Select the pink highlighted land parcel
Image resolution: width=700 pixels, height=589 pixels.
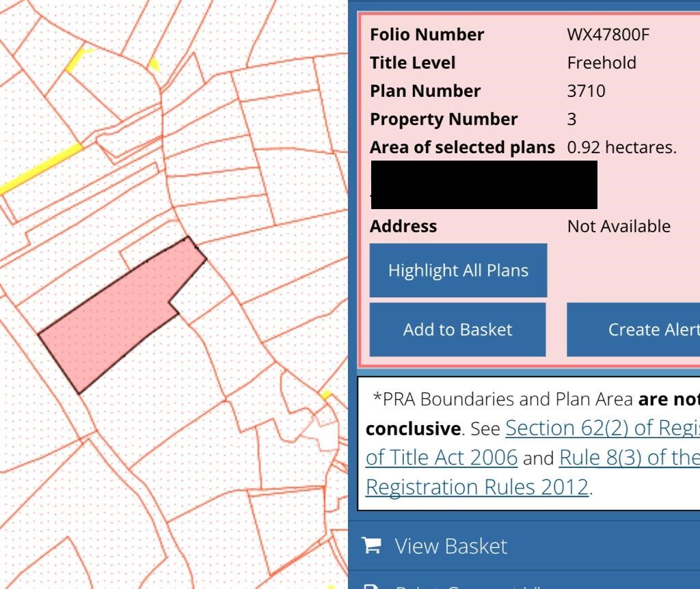pos(116,321)
